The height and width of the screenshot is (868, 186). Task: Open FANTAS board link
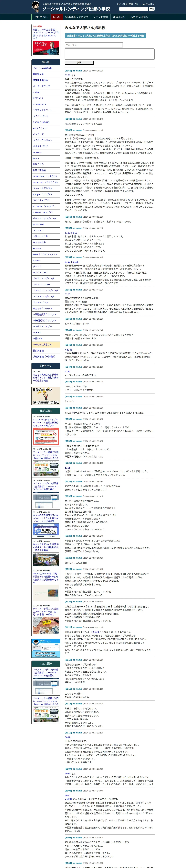point(46,248)
